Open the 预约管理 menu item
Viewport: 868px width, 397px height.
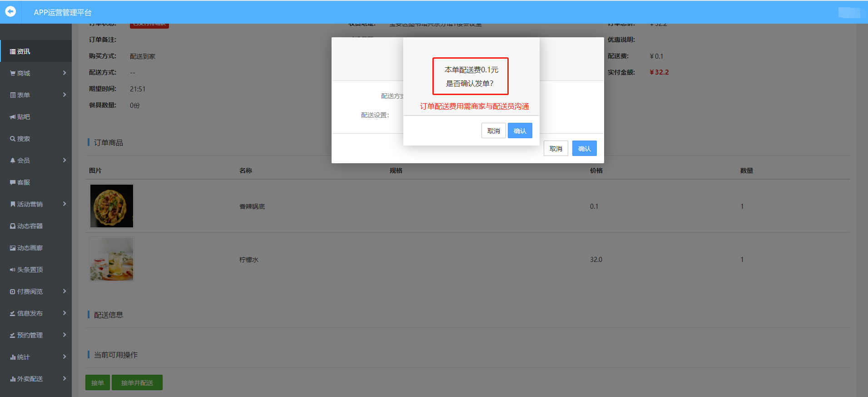[30, 336]
